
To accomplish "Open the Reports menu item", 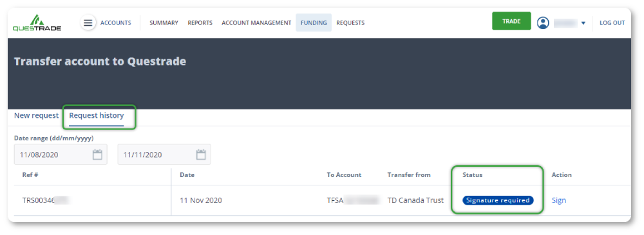I will pos(200,23).
